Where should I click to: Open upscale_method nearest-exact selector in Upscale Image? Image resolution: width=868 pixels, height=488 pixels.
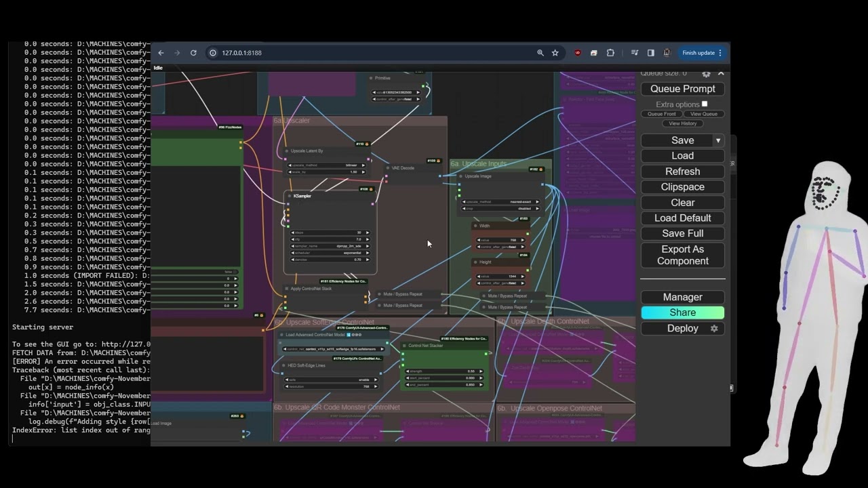[x=501, y=201]
